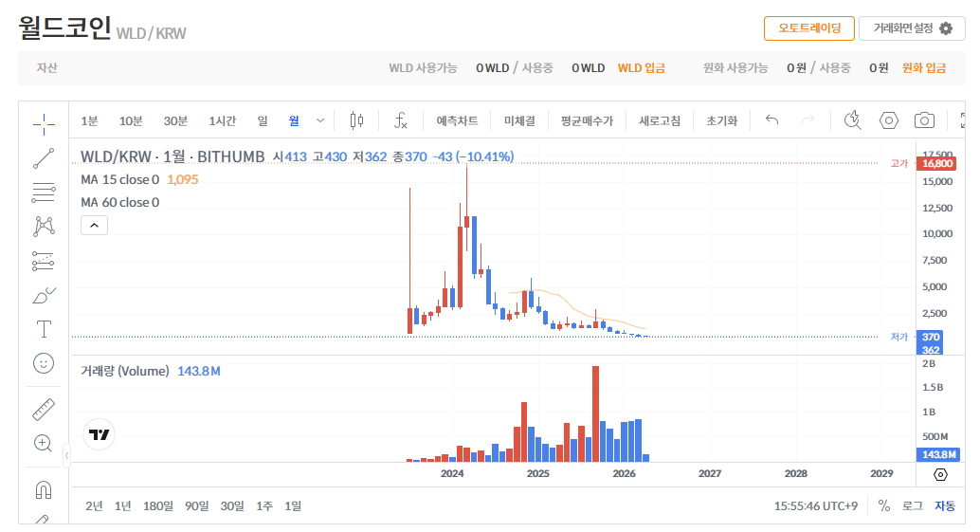Toggle percent scale mode

tap(883, 505)
